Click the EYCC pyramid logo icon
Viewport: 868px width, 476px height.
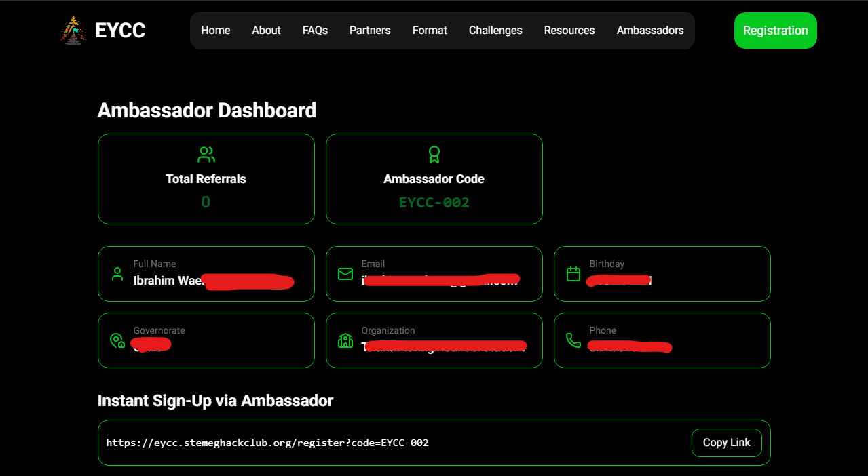point(73,31)
